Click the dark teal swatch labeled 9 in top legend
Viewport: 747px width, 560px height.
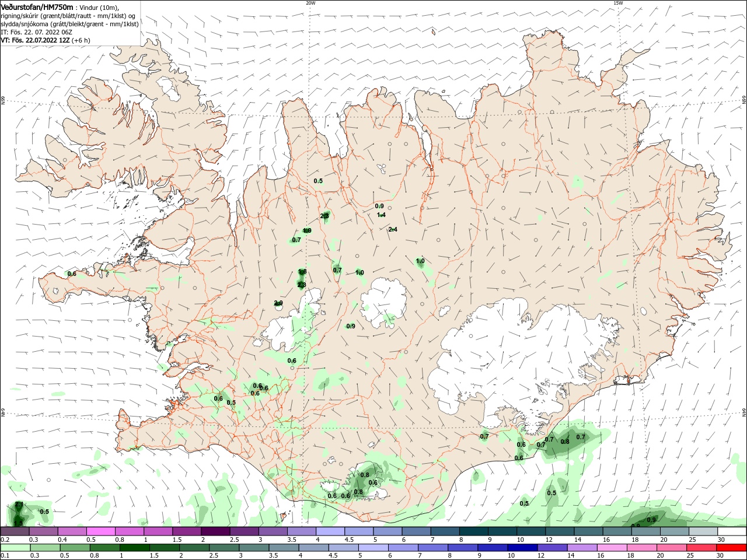click(502, 531)
